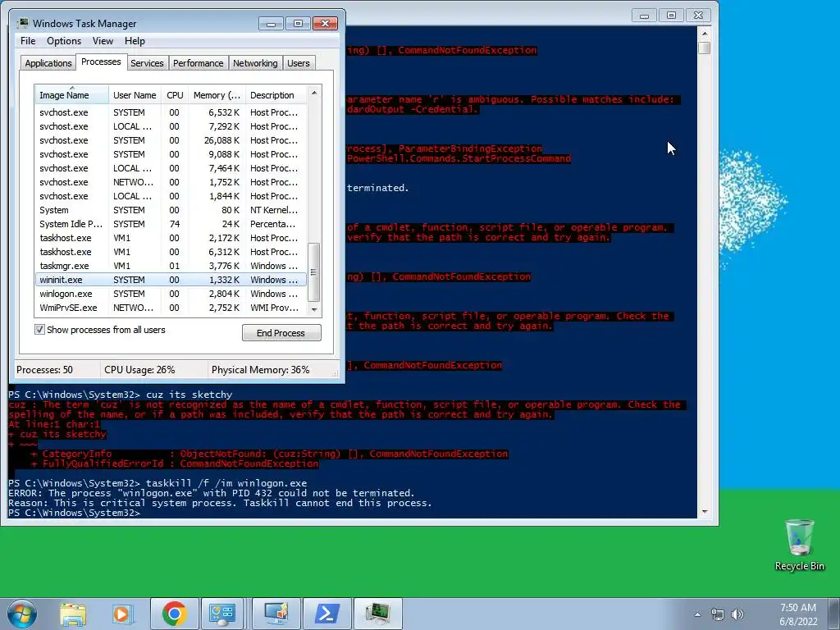This screenshot has height=630, width=840.
Task: Click the last PowerShell prompt line
Action: pyautogui.click(x=75, y=513)
